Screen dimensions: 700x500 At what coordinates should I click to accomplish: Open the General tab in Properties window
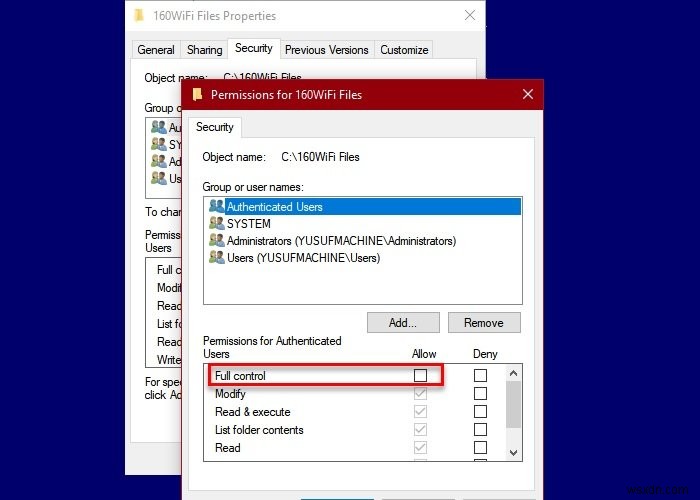[156, 50]
